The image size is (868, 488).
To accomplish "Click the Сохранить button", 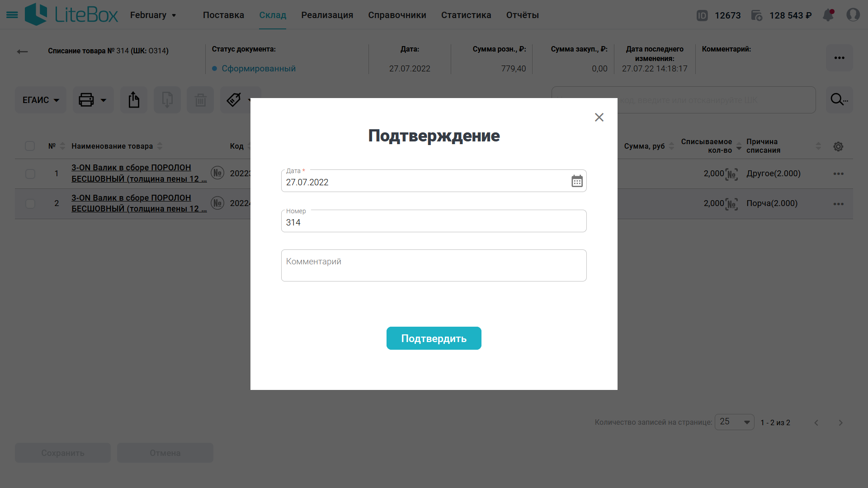I will [x=63, y=453].
